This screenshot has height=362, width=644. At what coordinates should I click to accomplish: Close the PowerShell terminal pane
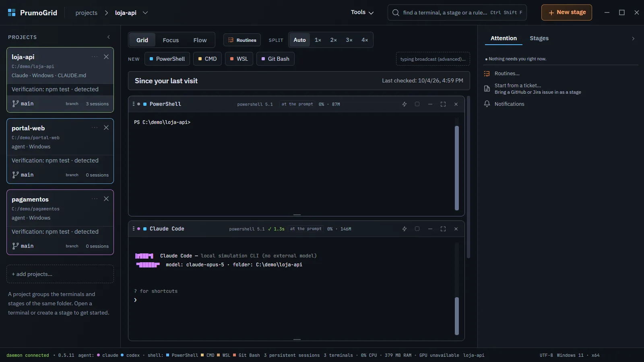(456, 104)
